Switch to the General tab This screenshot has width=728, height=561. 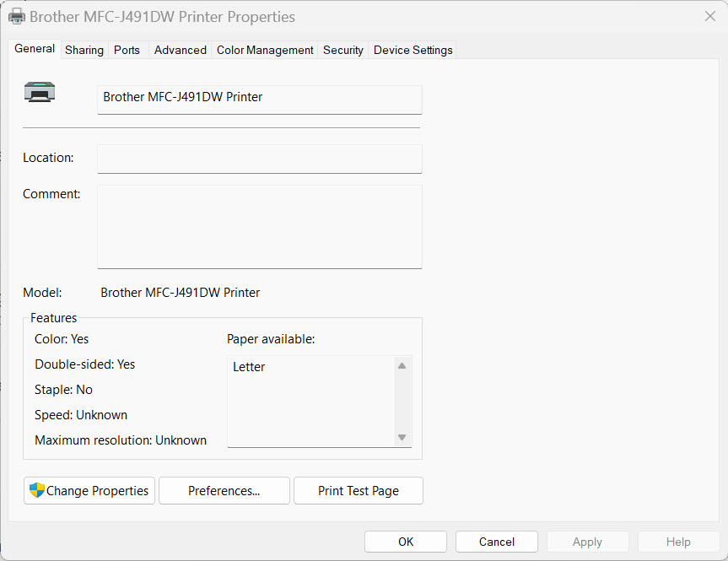point(35,49)
